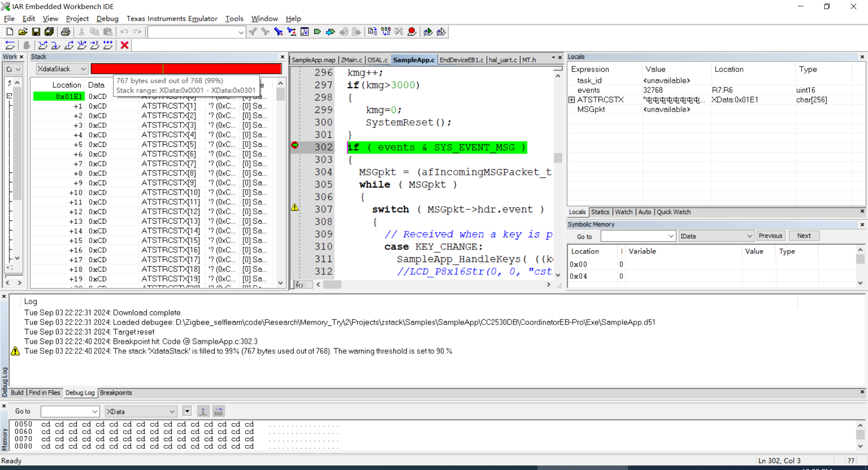
Task: Open the XData zone dropdown in Memory window
Action: (x=141, y=411)
